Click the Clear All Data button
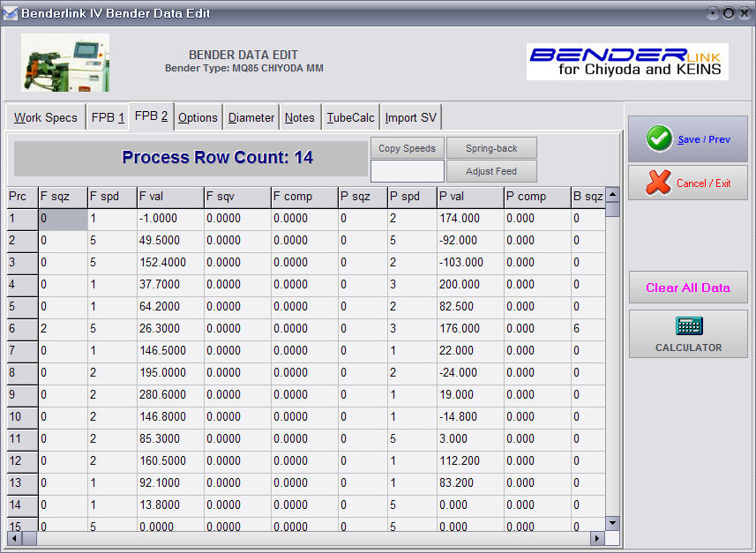The height and width of the screenshot is (553, 756). click(688, 288)
